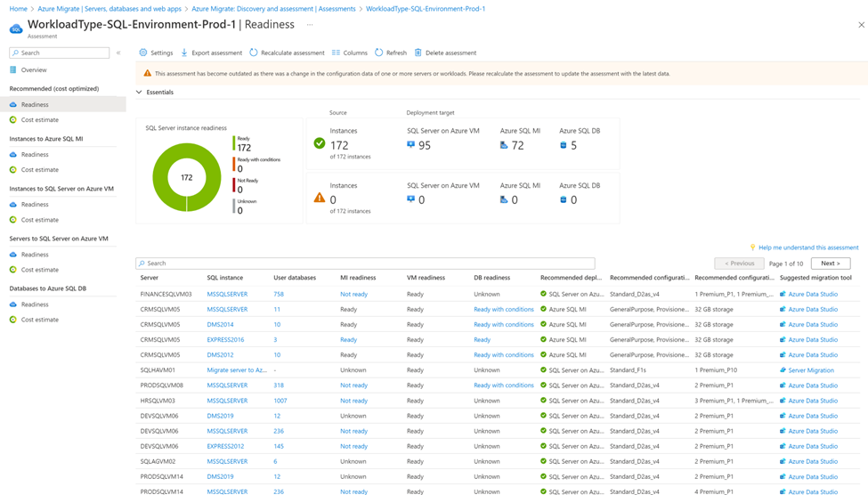
Task: Open the DMS2012 SQL instance
Action: pos(220,355)
